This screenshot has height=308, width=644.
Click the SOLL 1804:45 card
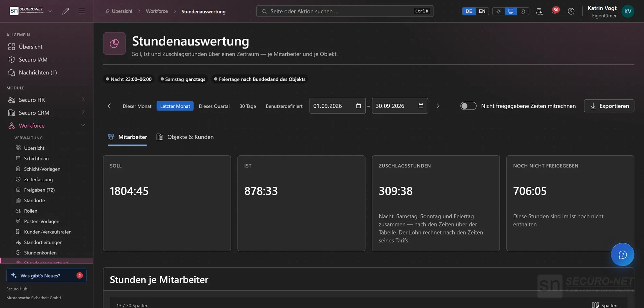coord(167,203)
